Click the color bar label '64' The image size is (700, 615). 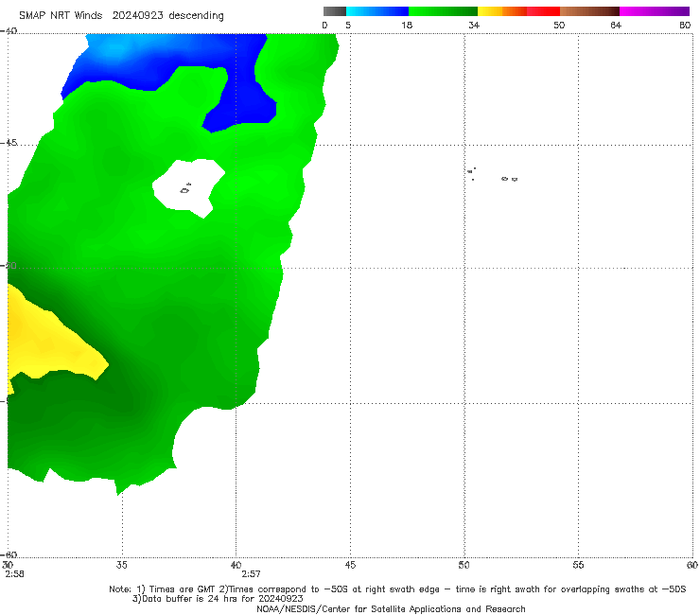(616, 25)
